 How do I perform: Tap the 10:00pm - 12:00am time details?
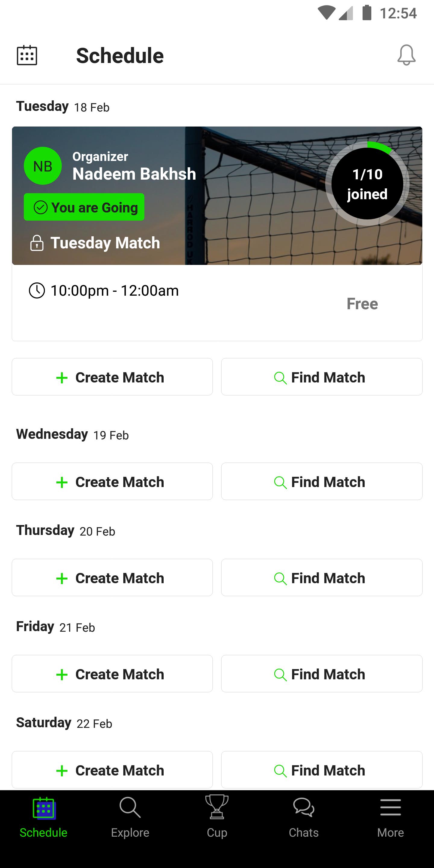[x=115, y=291]
